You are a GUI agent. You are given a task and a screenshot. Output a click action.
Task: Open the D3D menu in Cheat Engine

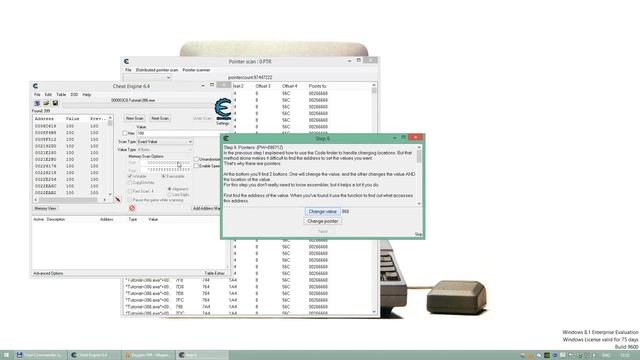74,94
